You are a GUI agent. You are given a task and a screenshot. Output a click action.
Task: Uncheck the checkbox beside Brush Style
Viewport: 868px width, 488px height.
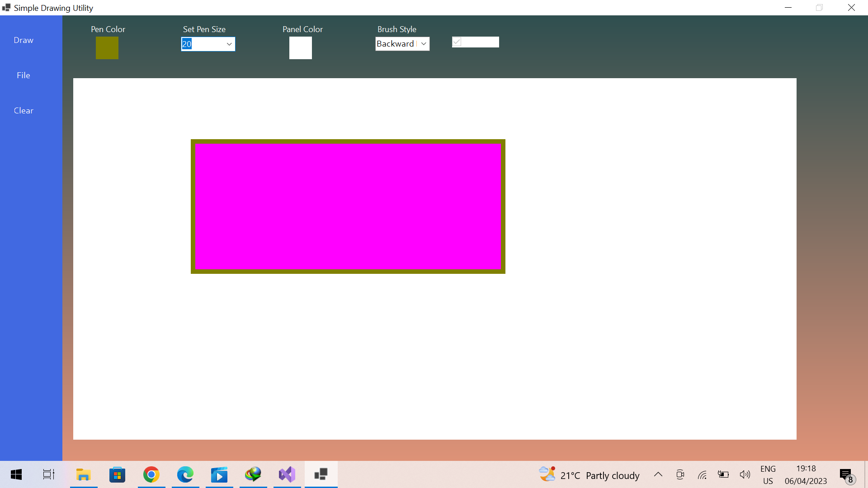[x=457, y=42]
